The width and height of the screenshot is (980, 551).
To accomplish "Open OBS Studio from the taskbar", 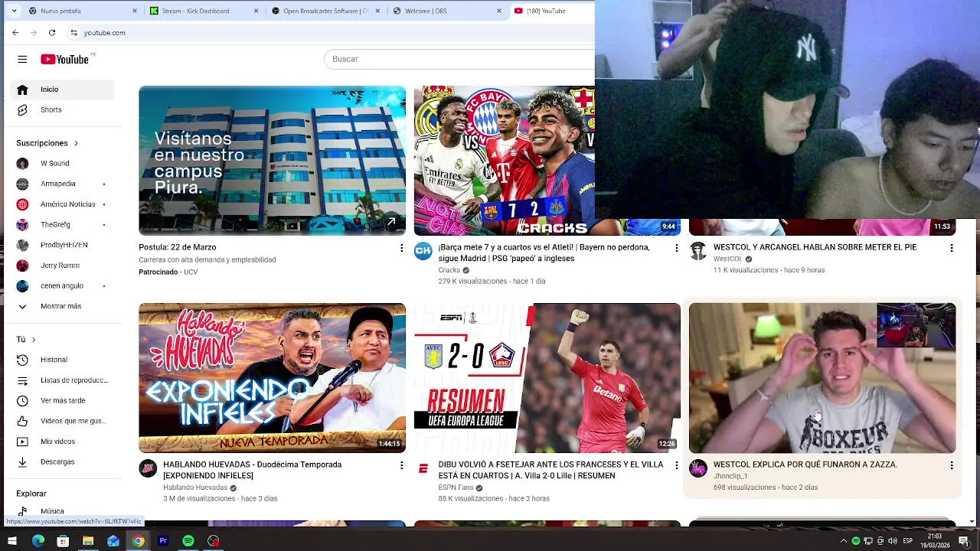I will click(214, 541).
